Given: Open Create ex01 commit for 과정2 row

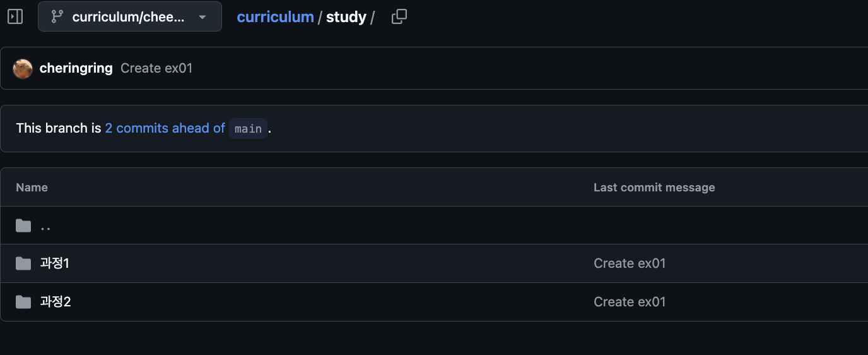Looking at the screenshot, I should coord(630,302).
